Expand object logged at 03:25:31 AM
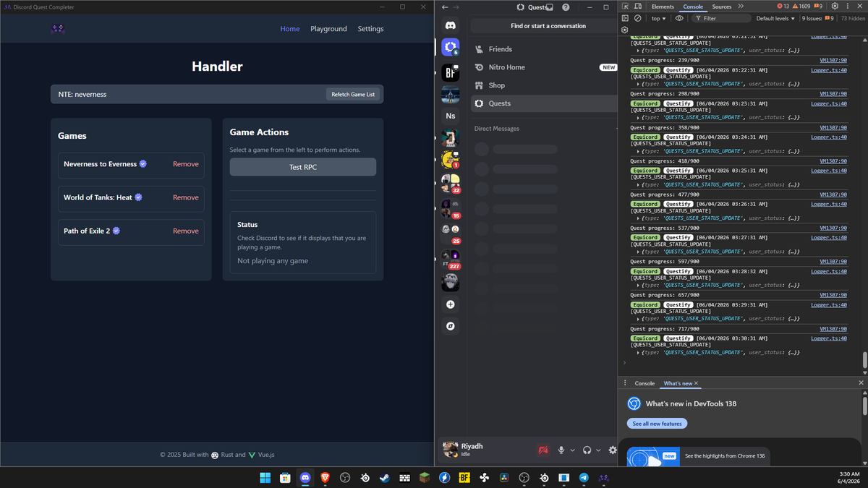 pyautogui.click(x=639, y=184)
